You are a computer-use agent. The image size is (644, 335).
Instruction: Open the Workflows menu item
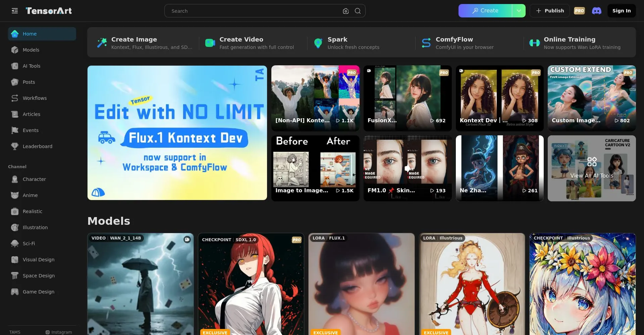pos(42,98)
